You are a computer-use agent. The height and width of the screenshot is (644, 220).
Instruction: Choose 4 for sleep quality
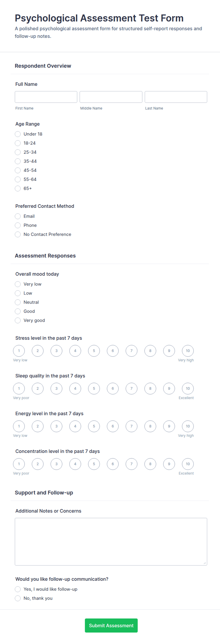75,388
